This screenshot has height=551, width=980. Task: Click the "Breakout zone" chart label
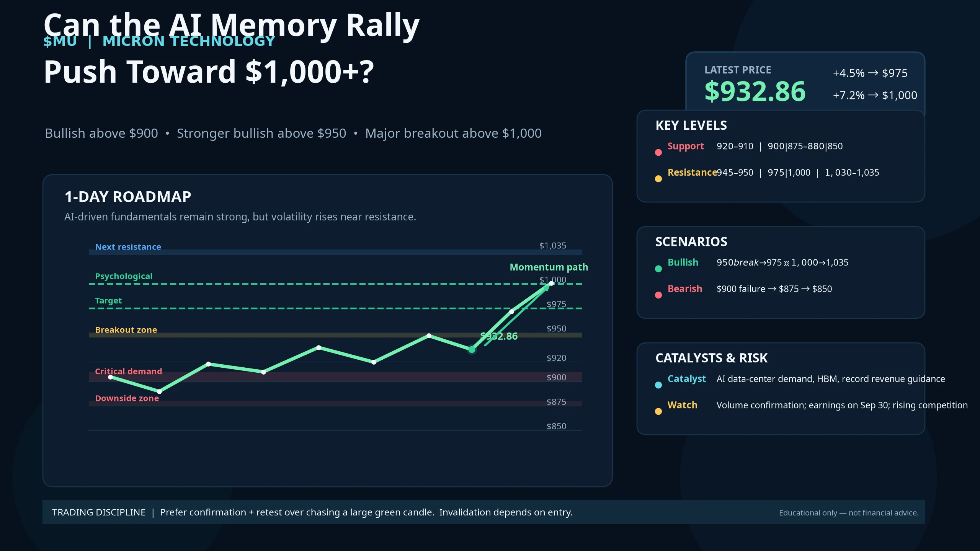(x=126, y=330)
